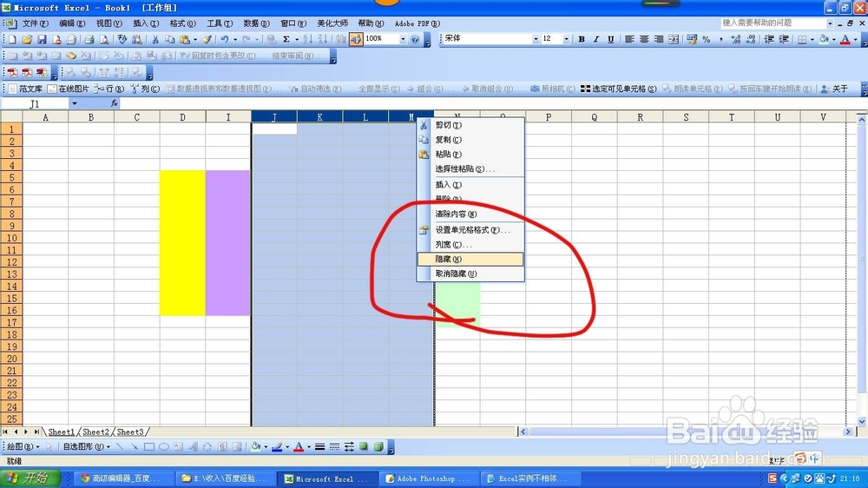Cut selection with the scissors toolbar icon
Image resolution: width=868 pixels, height=488 pixels.
(x=155, y=39)
